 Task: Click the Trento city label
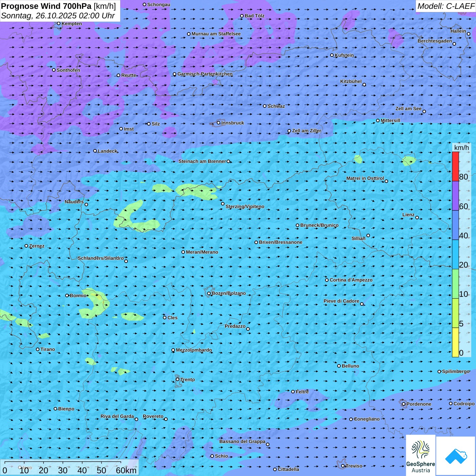(188, 379)
